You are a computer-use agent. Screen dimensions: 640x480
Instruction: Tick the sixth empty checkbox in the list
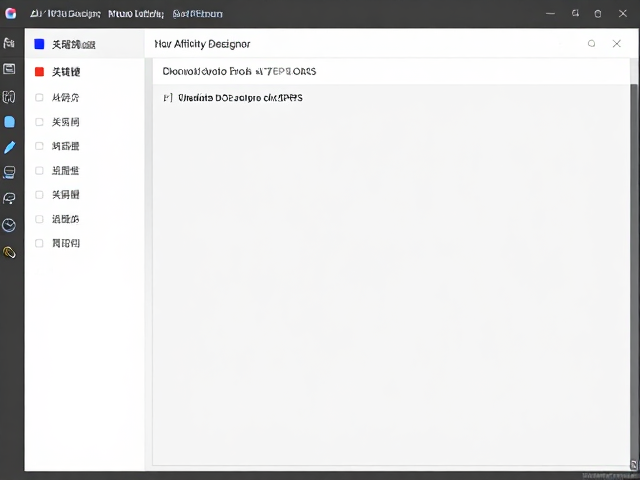(39, 219)
